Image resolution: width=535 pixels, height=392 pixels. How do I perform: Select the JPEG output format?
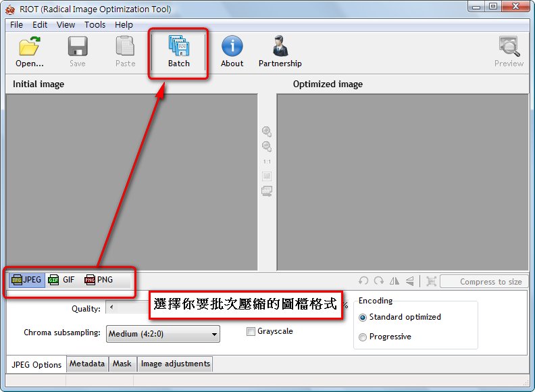click(x=26, y=280)
